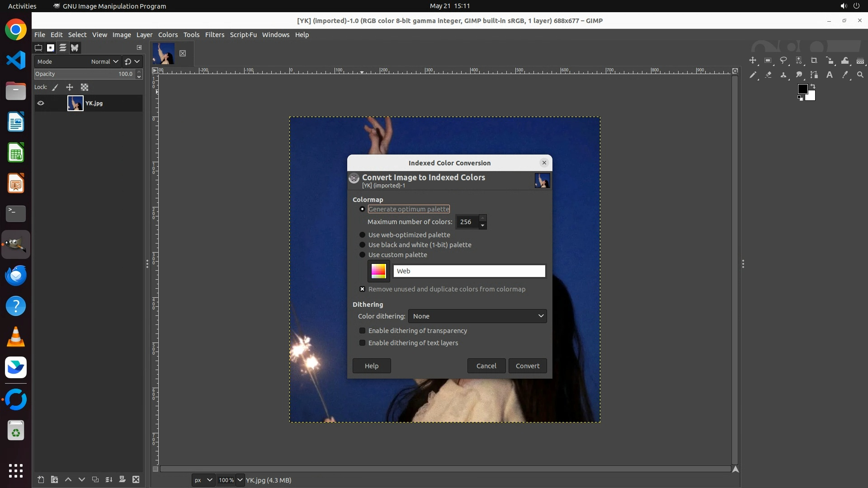Image resolution: width=868 pixels, height=488 pixels.
Task: Click the custom palette name field
Action: tap(469, 271)
